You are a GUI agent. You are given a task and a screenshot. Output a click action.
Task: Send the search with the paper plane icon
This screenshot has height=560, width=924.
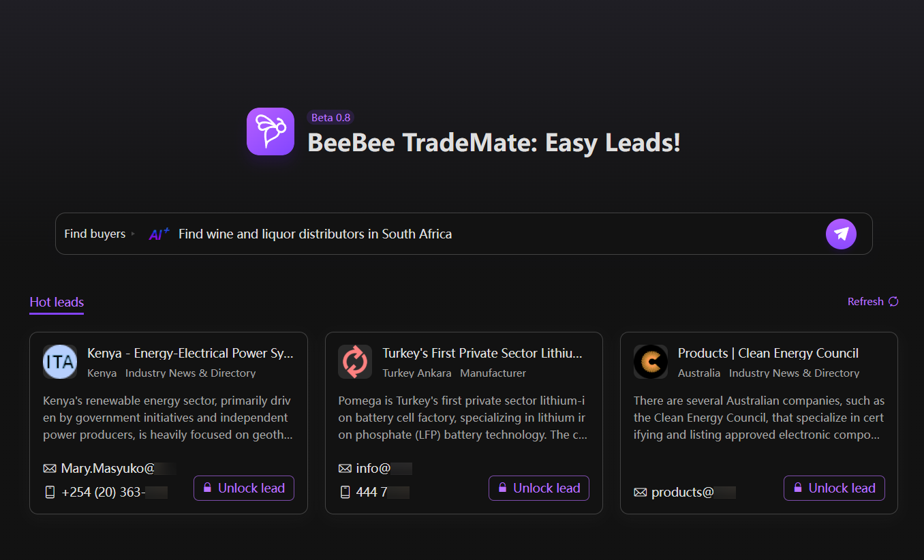841,234
